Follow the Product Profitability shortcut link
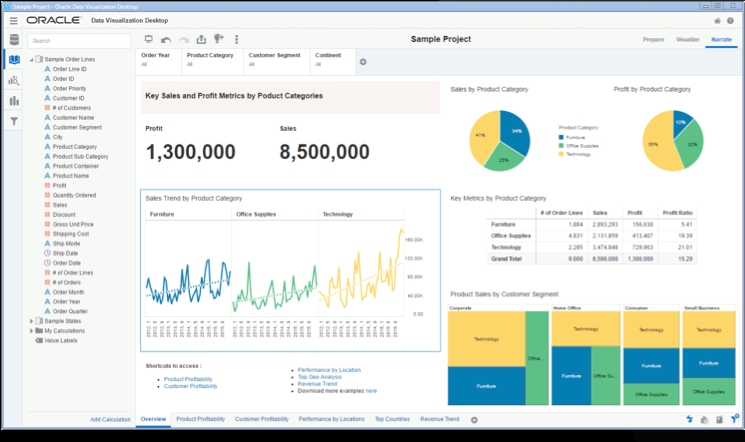 tap(188, 379)
